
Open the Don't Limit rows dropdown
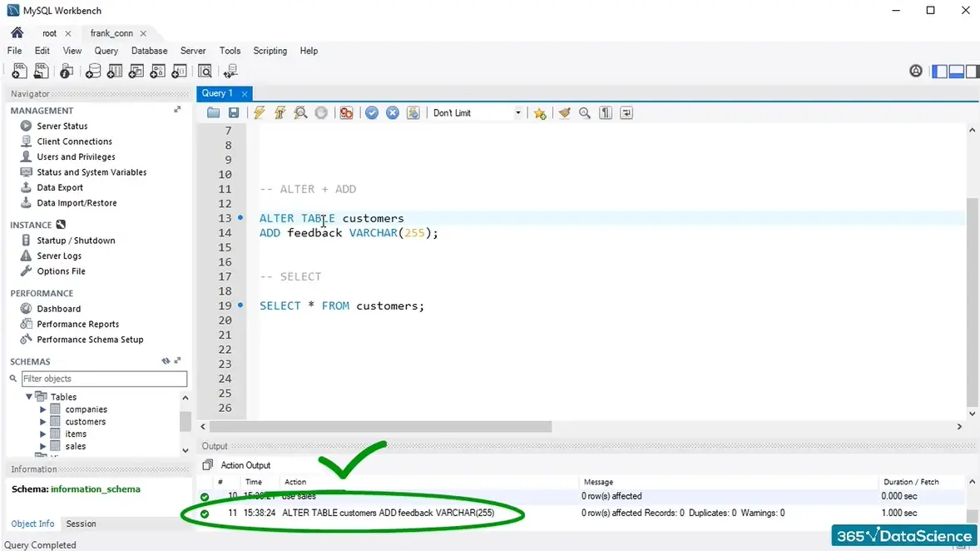[x=517, y=113]
